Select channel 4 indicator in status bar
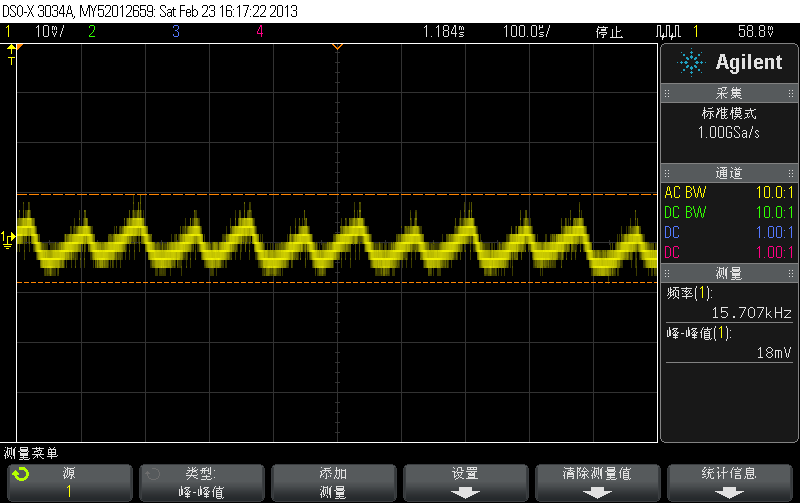This screenshot has width=800, height=503. (x=260, y=32)
